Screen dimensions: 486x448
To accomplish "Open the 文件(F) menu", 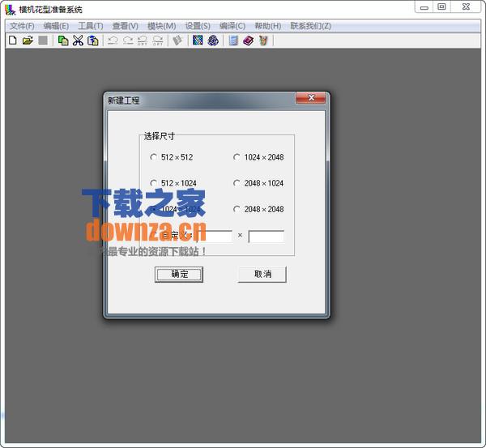I will pos(22,26).
